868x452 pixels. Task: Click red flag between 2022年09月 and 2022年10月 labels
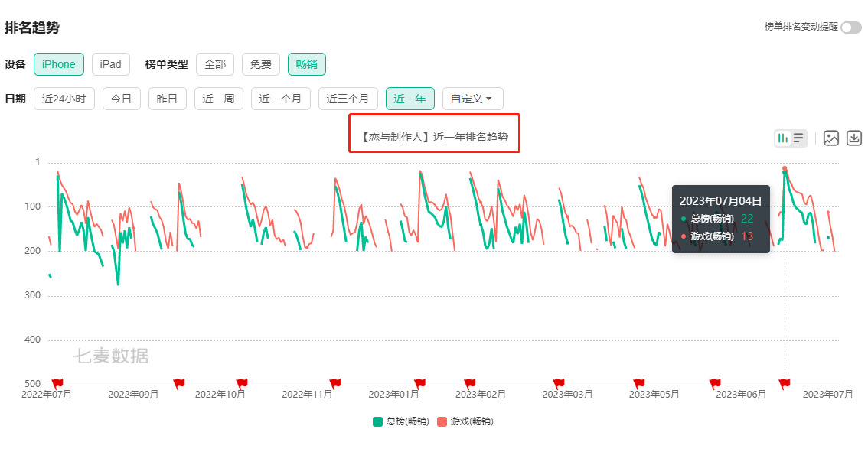coord(179,383)
